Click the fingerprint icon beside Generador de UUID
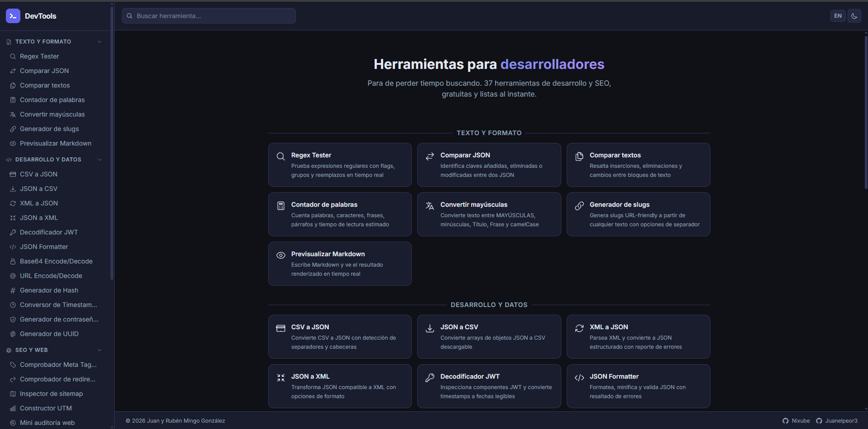This screenshot has height=429, width=868. 13,334
